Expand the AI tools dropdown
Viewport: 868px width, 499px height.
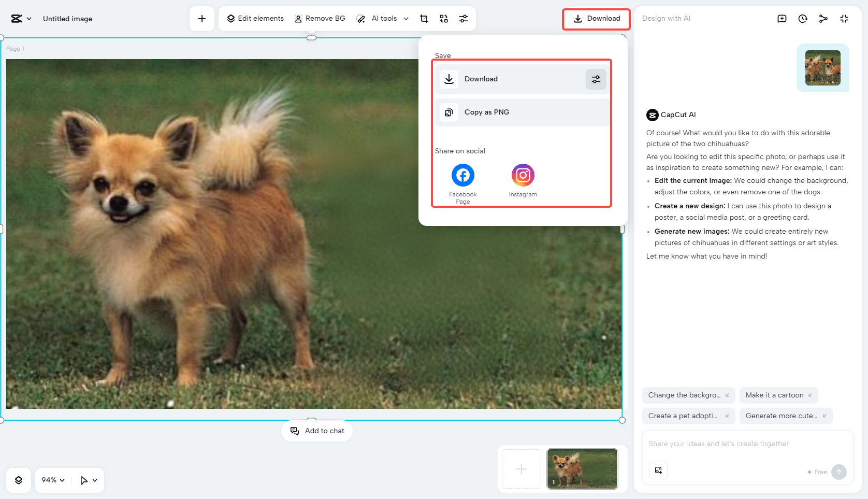(406, 19)
